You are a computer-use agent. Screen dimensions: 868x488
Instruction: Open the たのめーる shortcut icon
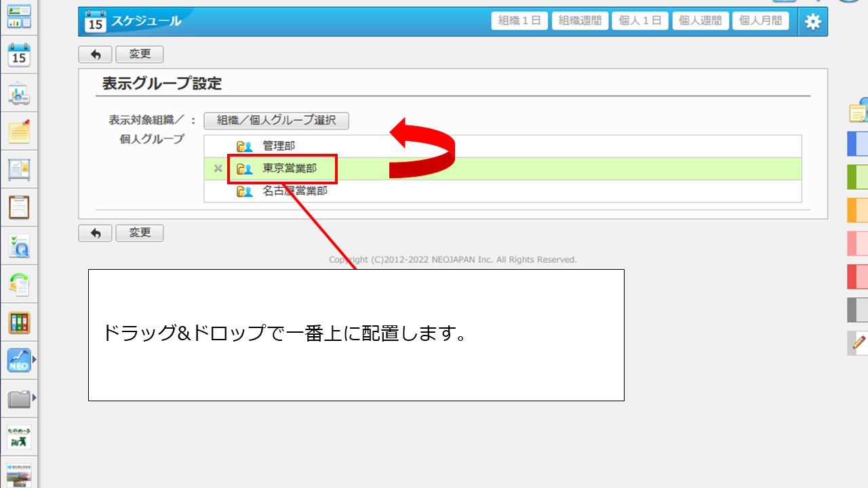coord(19,437)
